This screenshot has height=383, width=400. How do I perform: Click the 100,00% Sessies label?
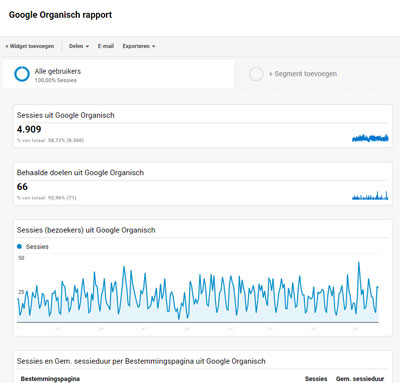pyautogui.click(x=56, y=80)
